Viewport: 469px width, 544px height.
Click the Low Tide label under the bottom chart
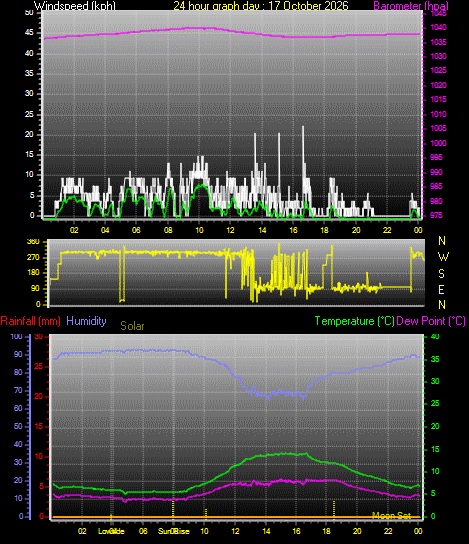[x=111, y=531]
